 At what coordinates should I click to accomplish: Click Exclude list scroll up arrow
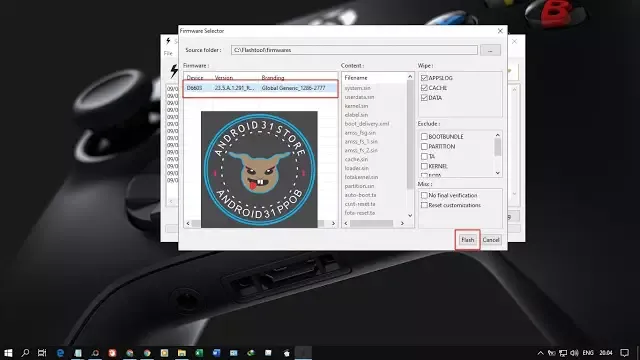click(498, 135)
